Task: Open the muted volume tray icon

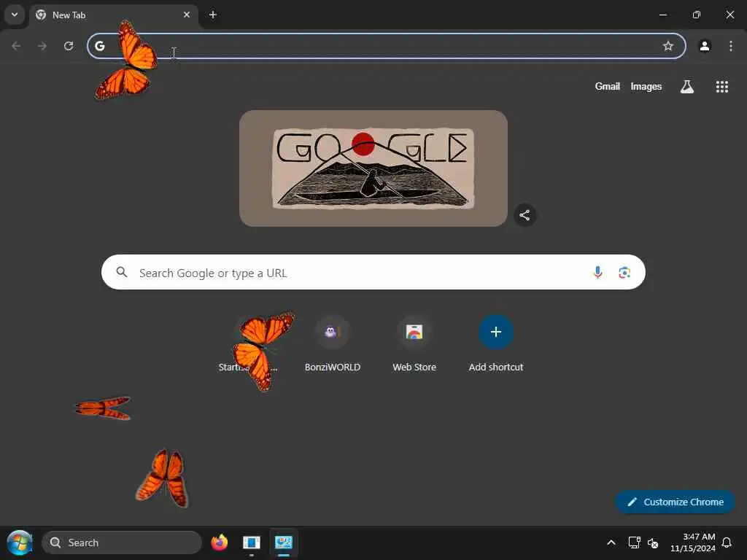Action: 653,542
